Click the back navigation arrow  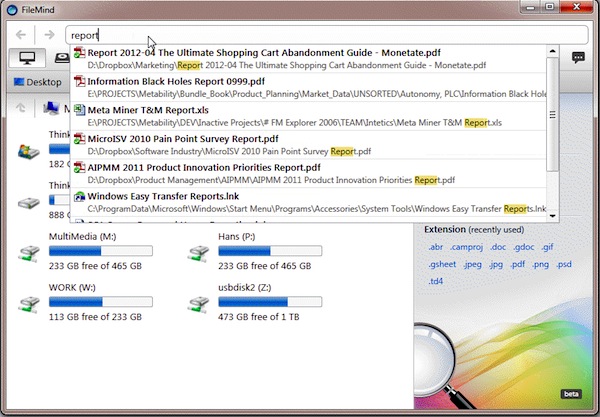tap(21, 35)
